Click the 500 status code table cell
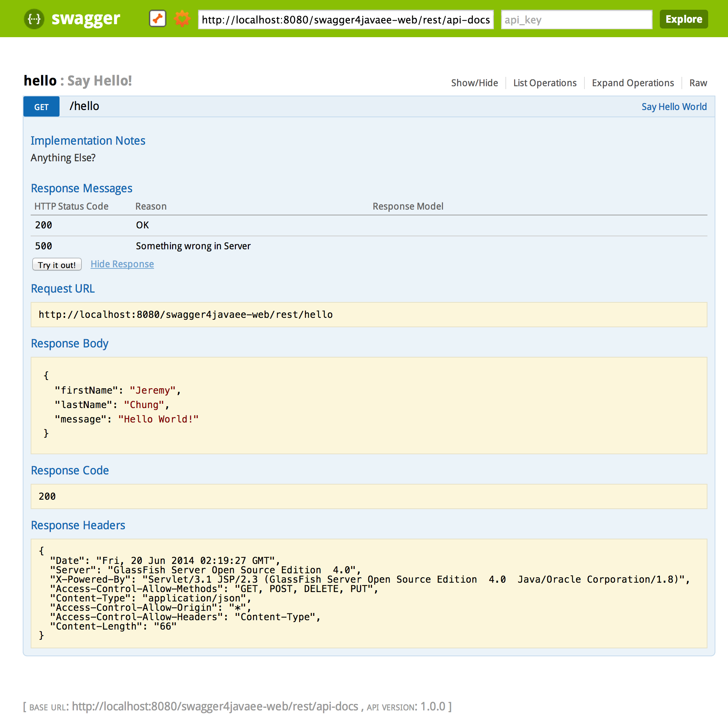Viewport: 728px width, 714px height. [44, 246]
